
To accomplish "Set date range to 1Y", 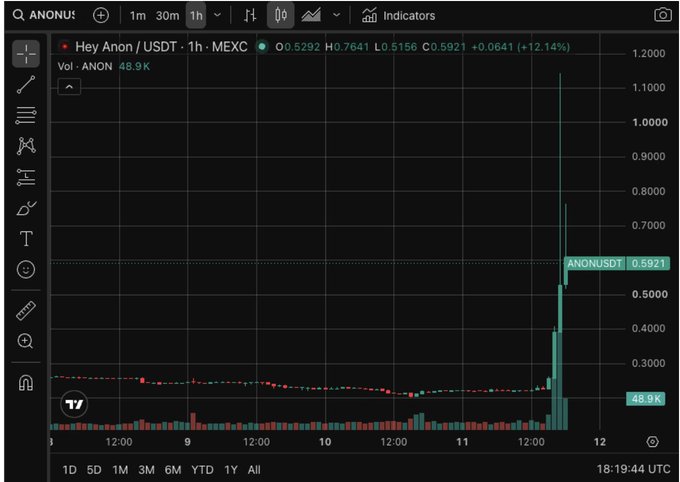I will tap(231, 469).
